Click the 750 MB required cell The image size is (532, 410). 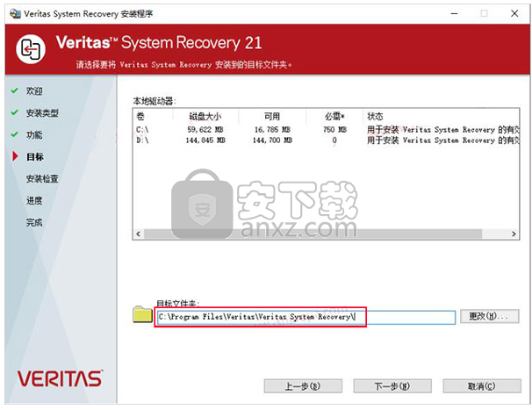pyautogui.click(x=334, y=130)
